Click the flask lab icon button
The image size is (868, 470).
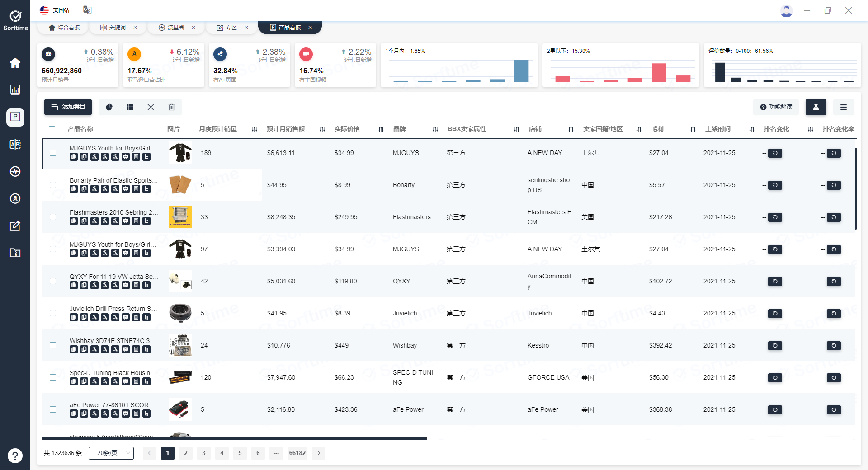click(x=816, y=107)
